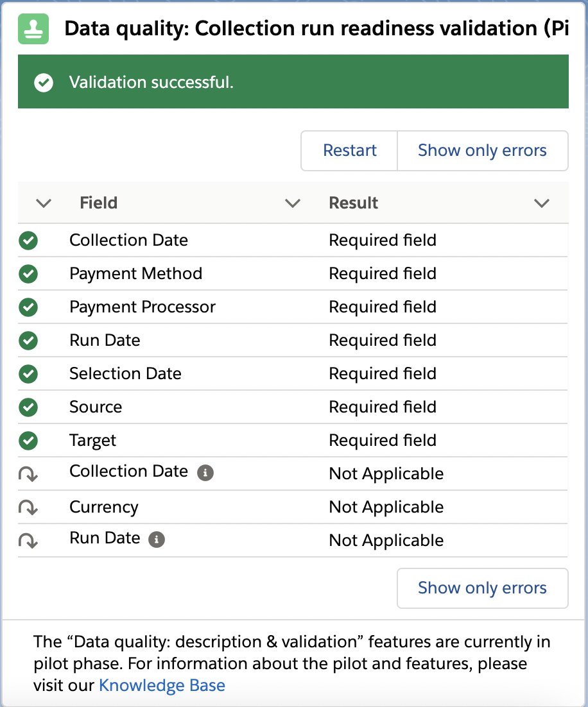588x707 pixels.
Task: Click the Result column header
Action: point(353,203)
